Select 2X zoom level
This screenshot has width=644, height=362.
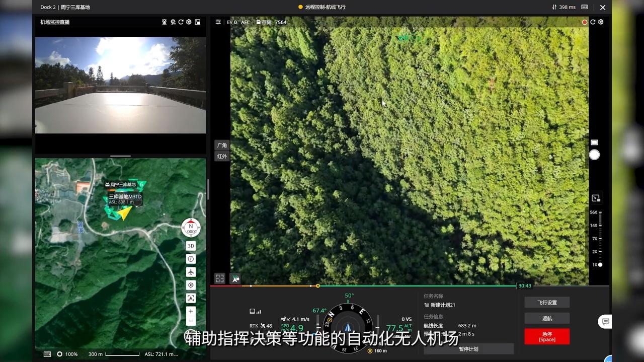595,252
